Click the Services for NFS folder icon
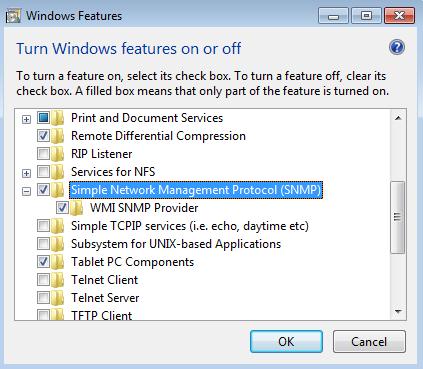The image size is (423, 369). [57, 172]
